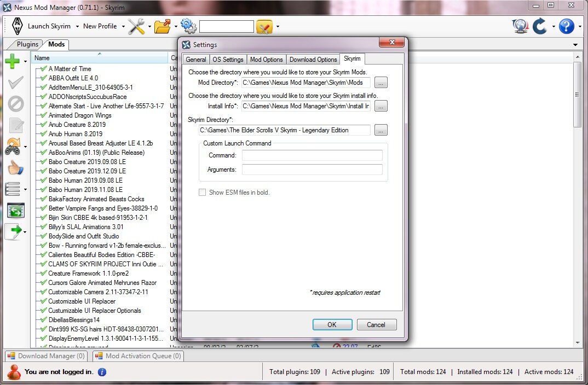The height and width of the screenshot is (385, 588).
Task: Expand the tools icon dropdown arrow
Action: (149, 27)
